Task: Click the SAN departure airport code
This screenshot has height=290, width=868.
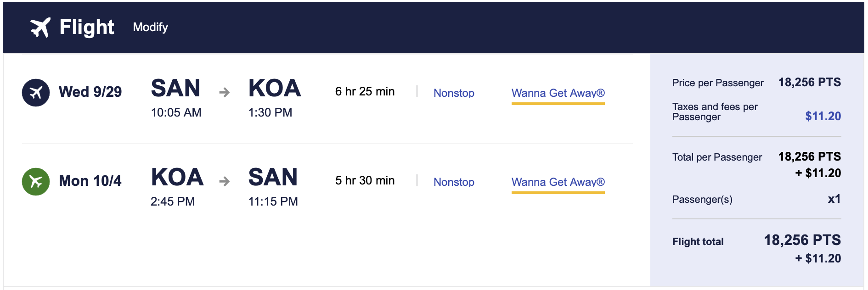Action: (x=177, y=88)
